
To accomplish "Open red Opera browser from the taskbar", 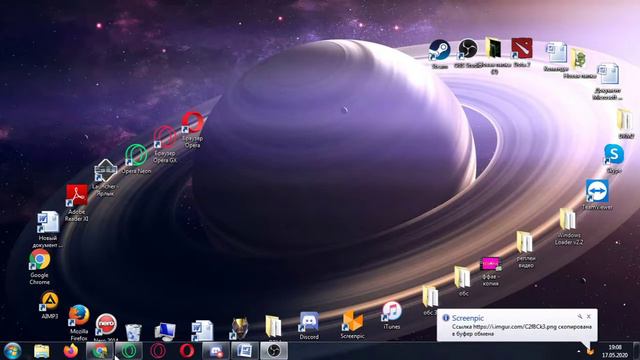I will pos(187,351).
